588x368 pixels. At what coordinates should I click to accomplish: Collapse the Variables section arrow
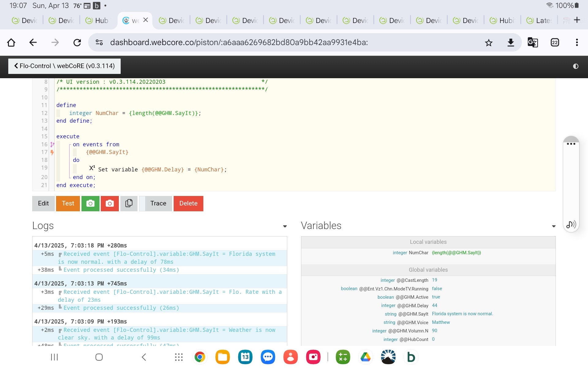(554, 226)
